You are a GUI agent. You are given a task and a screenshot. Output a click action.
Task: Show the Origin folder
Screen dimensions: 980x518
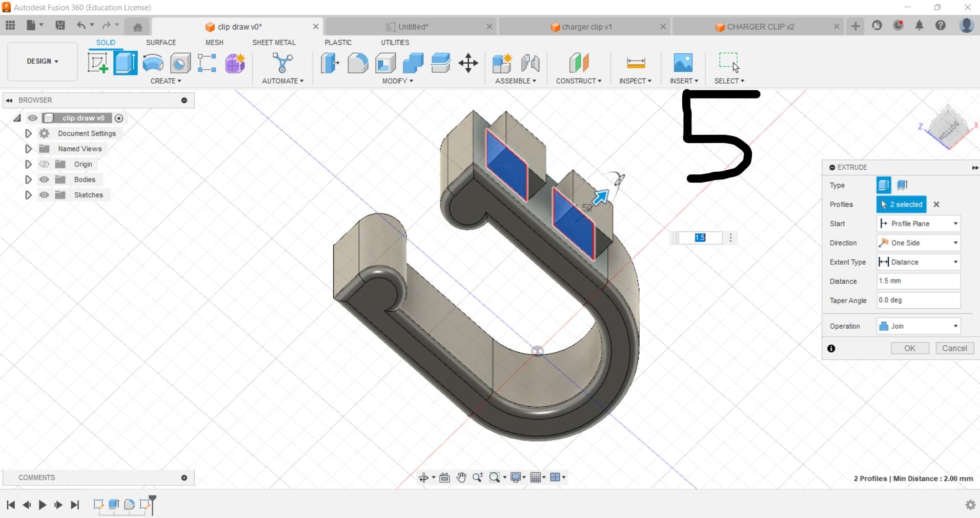click(44, 164)
